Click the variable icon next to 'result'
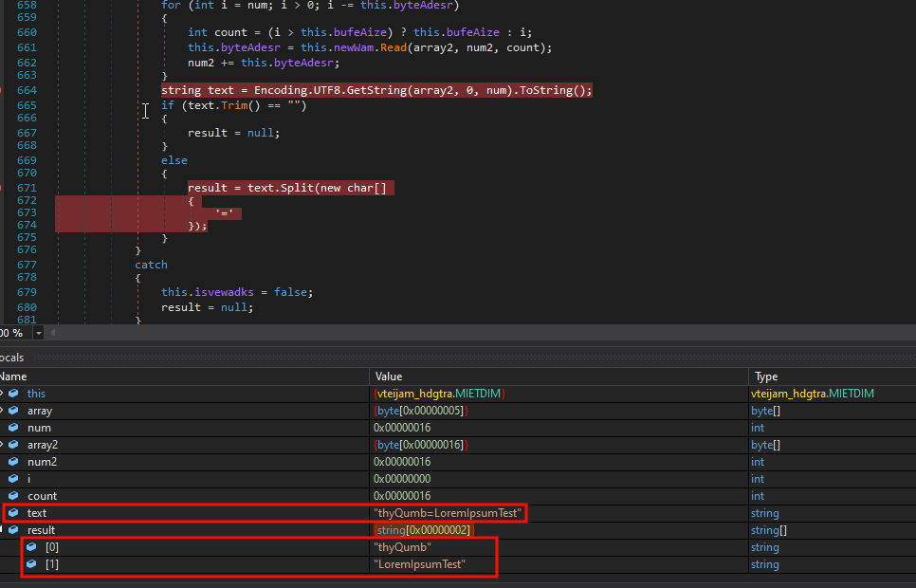916x588 pixels. [x=13, y=530]
